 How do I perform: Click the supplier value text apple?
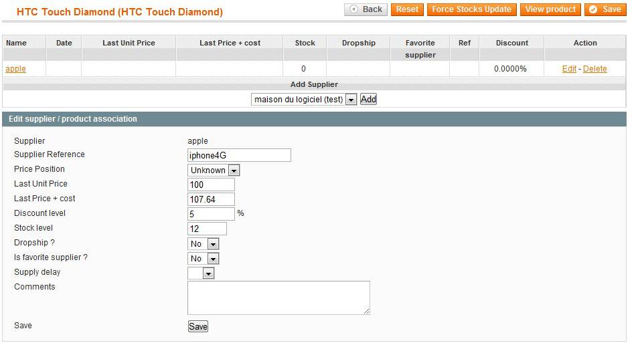pyautogui.click(x=197, y=140)
